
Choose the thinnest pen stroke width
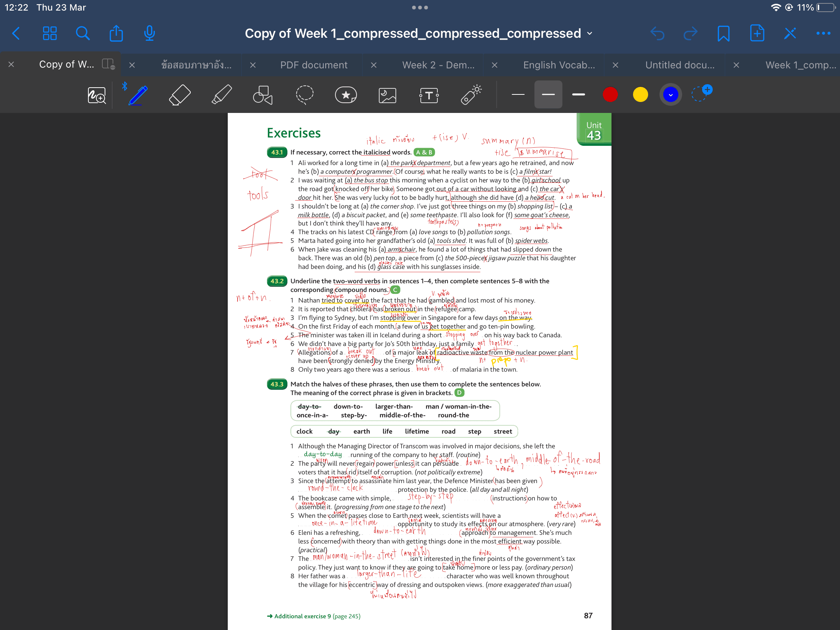518,94
